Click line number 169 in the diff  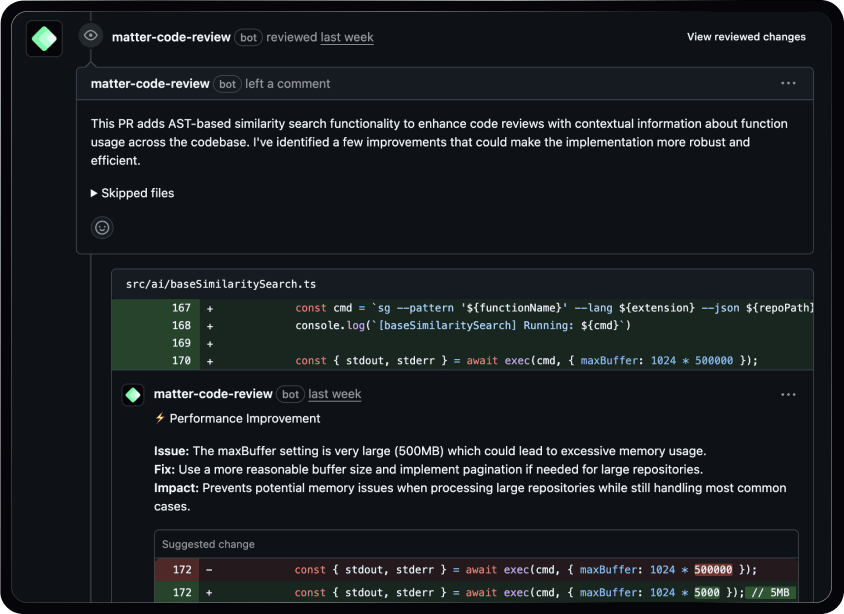coord(181,343)
